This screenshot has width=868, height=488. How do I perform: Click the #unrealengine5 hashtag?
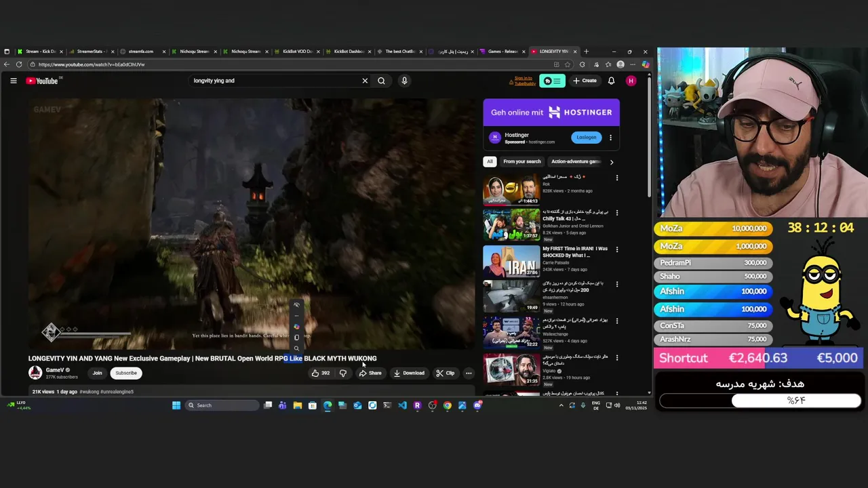tap(117, 392)
